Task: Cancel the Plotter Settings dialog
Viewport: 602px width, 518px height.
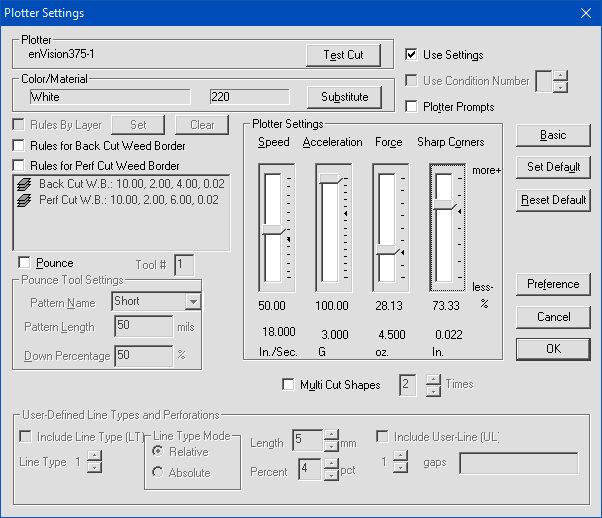Action: [553, 317]
